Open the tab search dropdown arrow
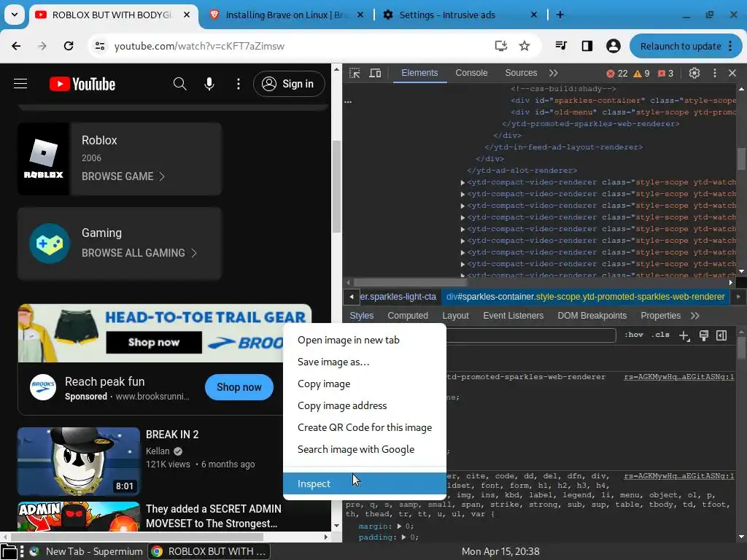The width and height of the screenshot is (747, 560). 15,15
